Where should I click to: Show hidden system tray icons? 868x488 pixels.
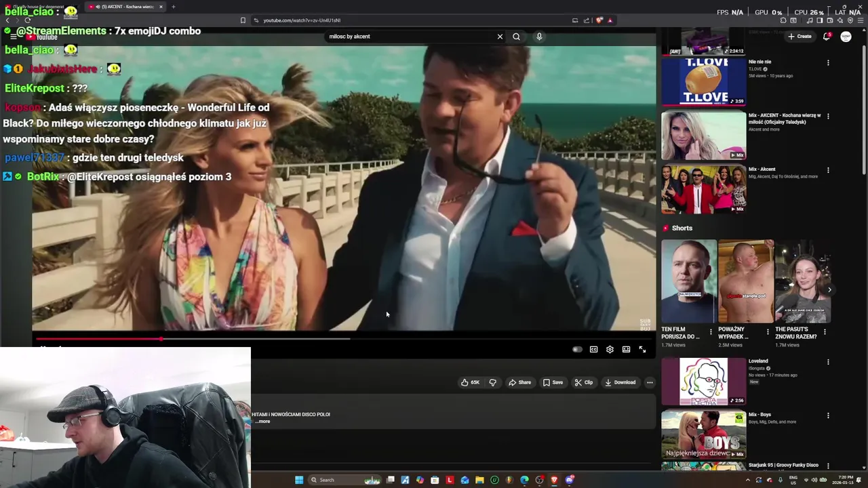[x=748, y=480]
